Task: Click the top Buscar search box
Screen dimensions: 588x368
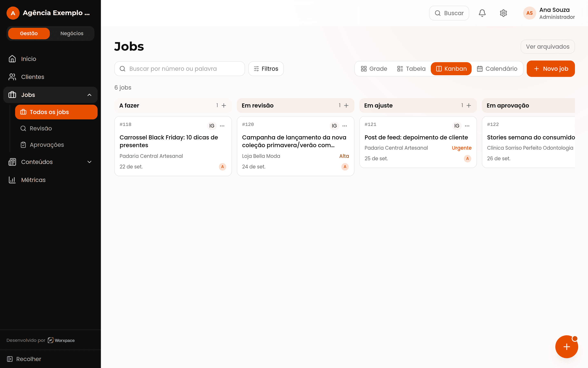Action: tap(449, 13)
